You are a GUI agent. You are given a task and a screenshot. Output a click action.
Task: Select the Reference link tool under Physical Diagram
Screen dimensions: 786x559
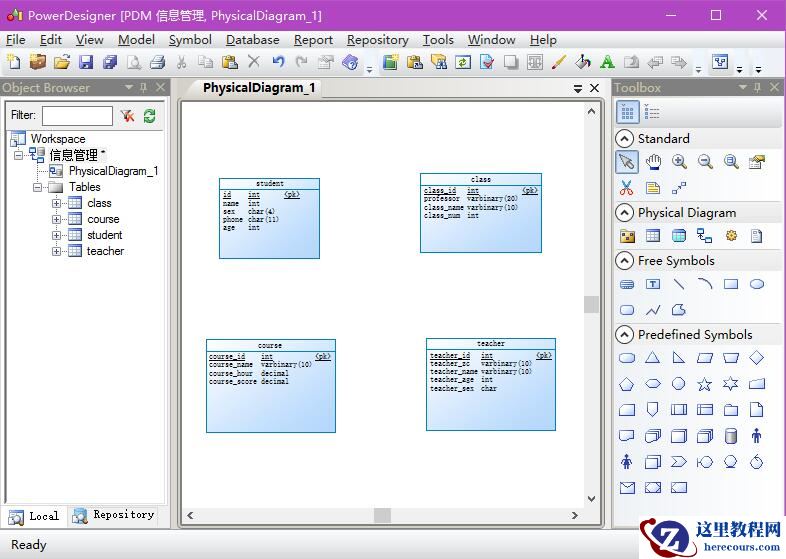(705, 236)
